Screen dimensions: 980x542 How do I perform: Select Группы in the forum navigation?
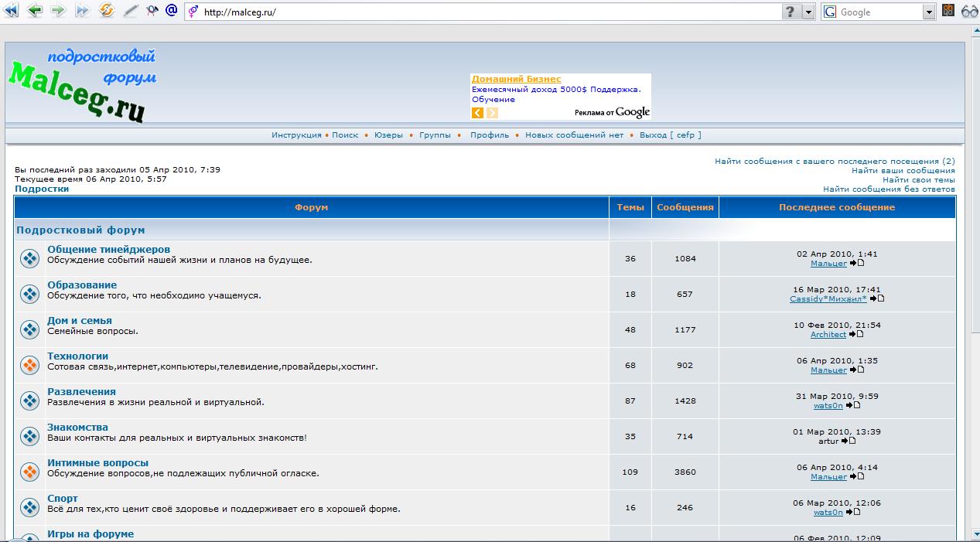coord(435,135)
